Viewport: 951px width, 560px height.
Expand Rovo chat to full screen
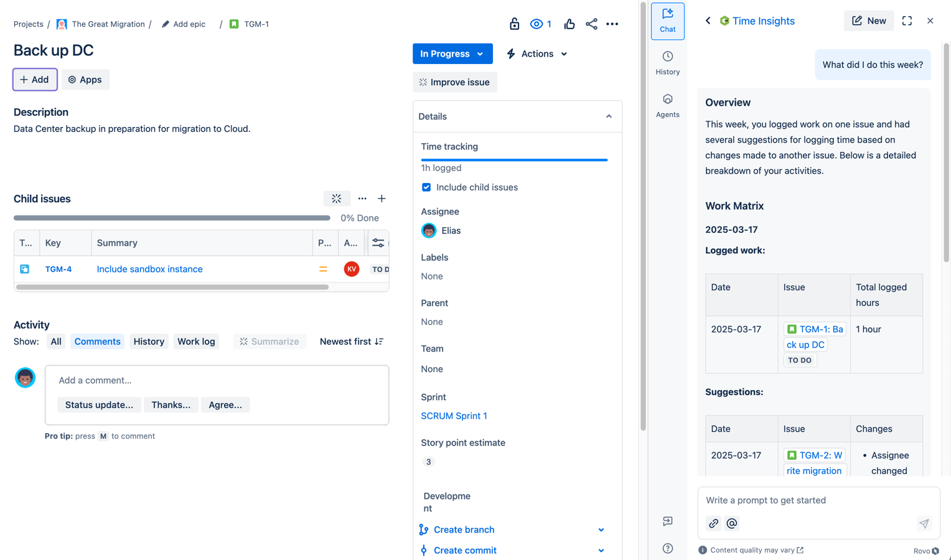point(907,21)
